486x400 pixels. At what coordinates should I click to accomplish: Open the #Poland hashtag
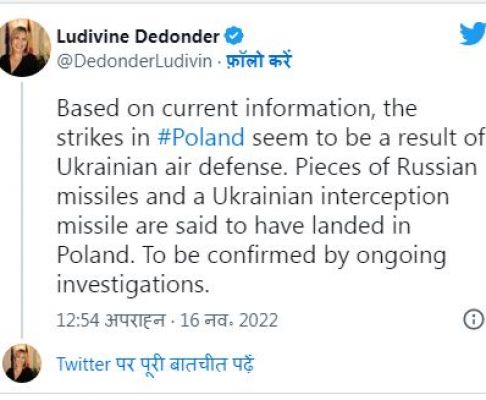(x=201, y=137)
